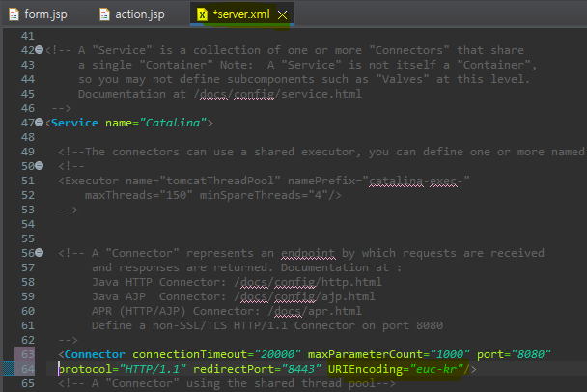
Task: Click "tomcatThreadPool" in the Executor comment
Action: [220, 181]
